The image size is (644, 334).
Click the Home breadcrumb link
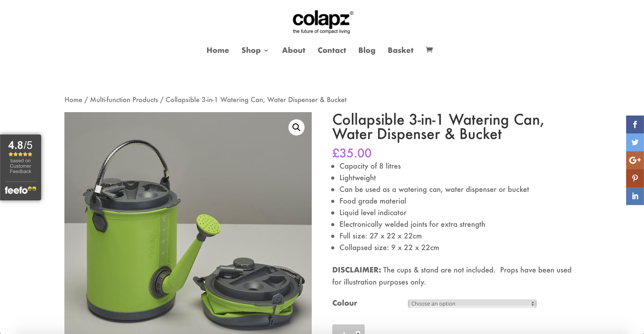point(73,100)
